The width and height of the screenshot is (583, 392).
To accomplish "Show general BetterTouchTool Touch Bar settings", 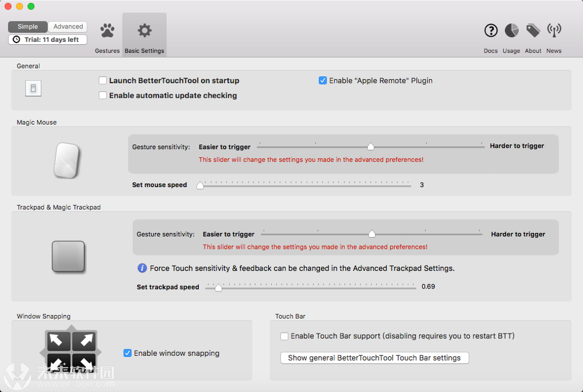I will pyautogui.click(x=374, y=358).
